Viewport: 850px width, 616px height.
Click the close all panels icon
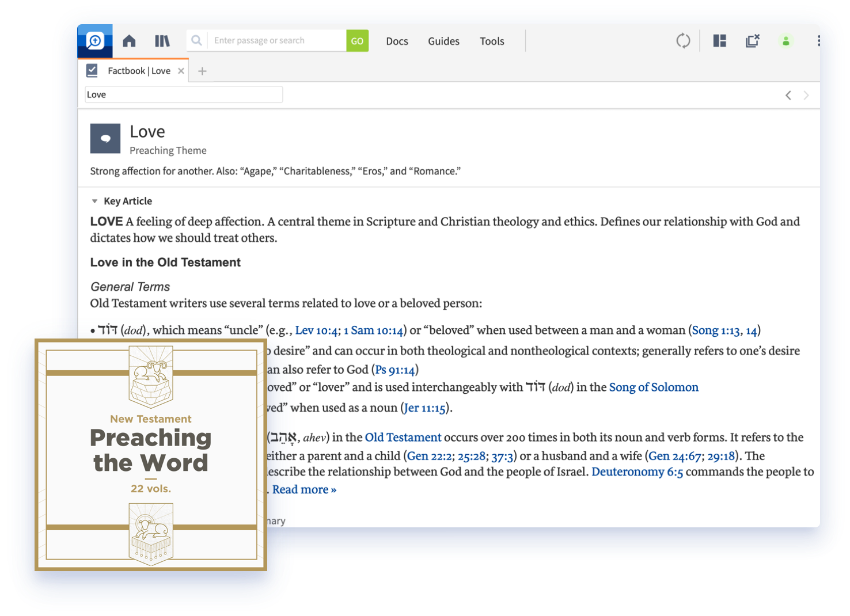pos(752,40)
